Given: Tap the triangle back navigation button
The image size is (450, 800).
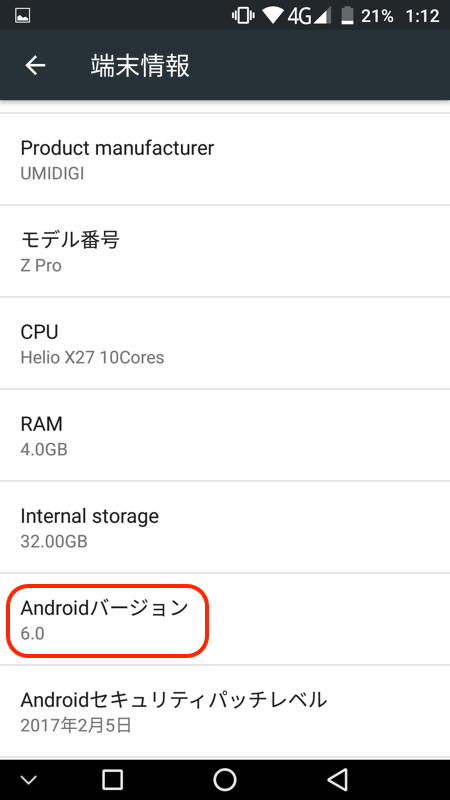Looking at the screenshot, I should 337,780.
